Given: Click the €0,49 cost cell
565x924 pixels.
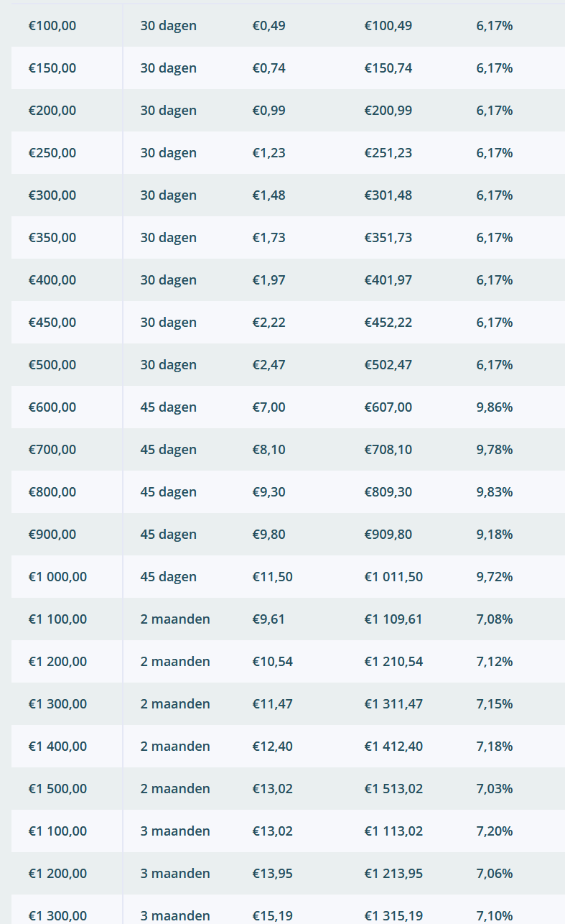Looking at the screenshot, I should pyautogui.click(x=269, y=26).
